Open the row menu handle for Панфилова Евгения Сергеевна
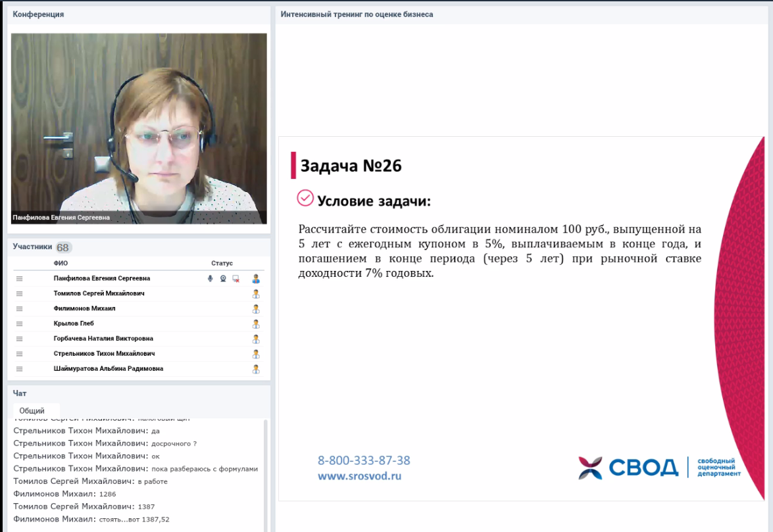The width and height of the screenshot is (773, 532). tap(19, 279)
